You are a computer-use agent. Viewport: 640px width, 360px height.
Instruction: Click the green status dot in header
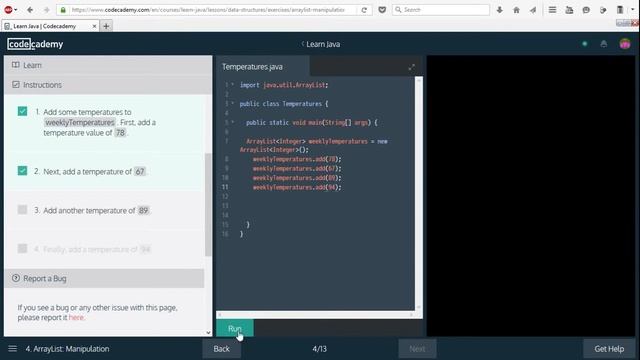(584, 44)
